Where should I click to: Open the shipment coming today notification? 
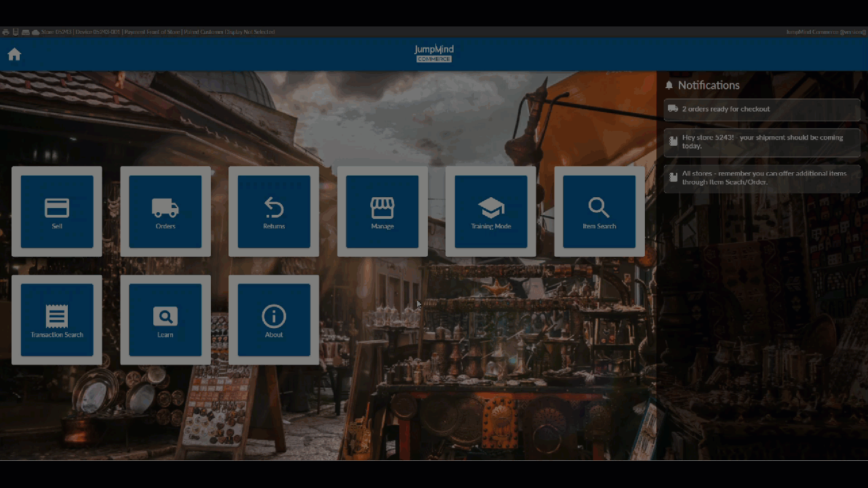click(762, 142)
